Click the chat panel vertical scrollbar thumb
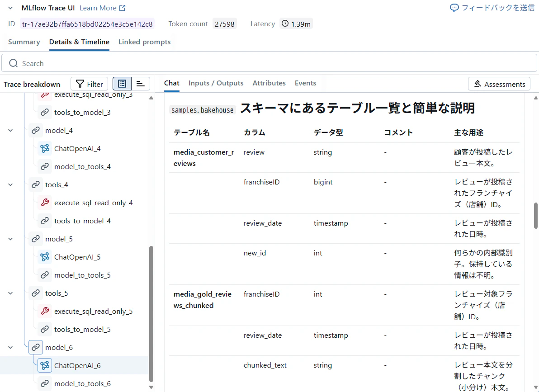Image resolution: width=539 pixels, height=392 pixels. click(x=535, y=216)
